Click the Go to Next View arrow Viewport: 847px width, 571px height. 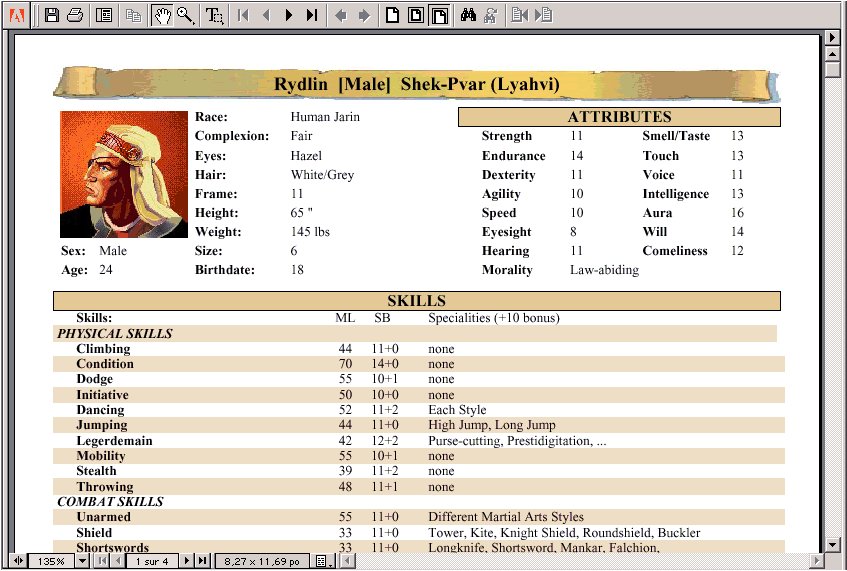[x=365, y=15]
